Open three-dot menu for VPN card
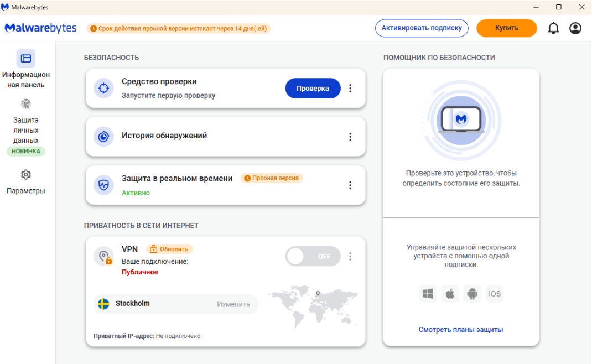Viewport: 592px width, 364px height. coord(350,256)
